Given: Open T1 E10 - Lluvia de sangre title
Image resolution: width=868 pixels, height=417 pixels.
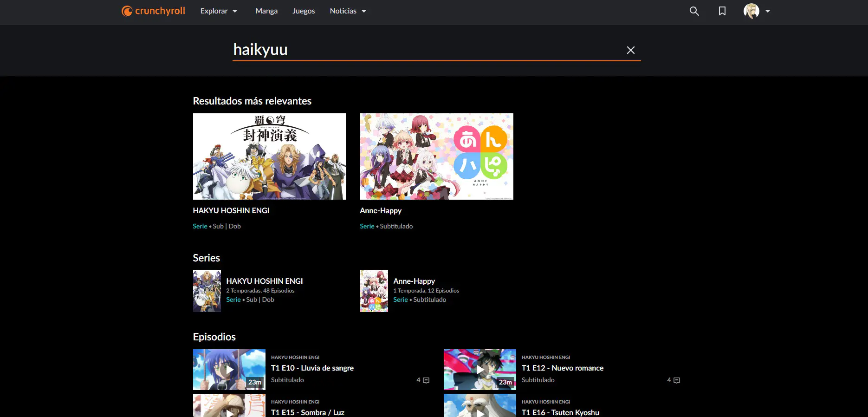Looking at the screenshot, I should (312, 368).
